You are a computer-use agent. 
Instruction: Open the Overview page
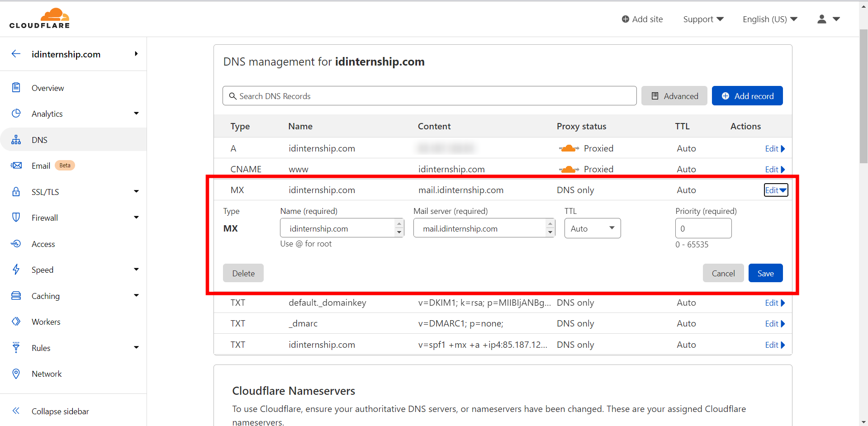[x=47, y=88]
